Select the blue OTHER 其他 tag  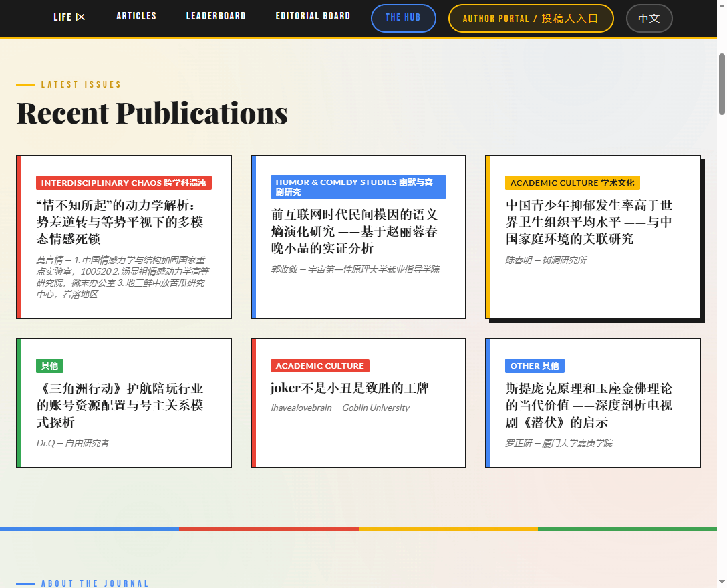pyautogui.click(x=535, y=366)
